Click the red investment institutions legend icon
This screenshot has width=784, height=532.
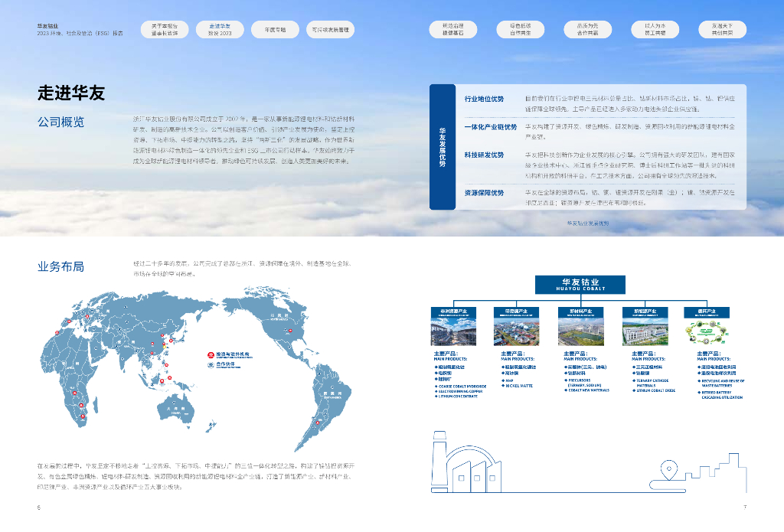(x=211, y=355)
